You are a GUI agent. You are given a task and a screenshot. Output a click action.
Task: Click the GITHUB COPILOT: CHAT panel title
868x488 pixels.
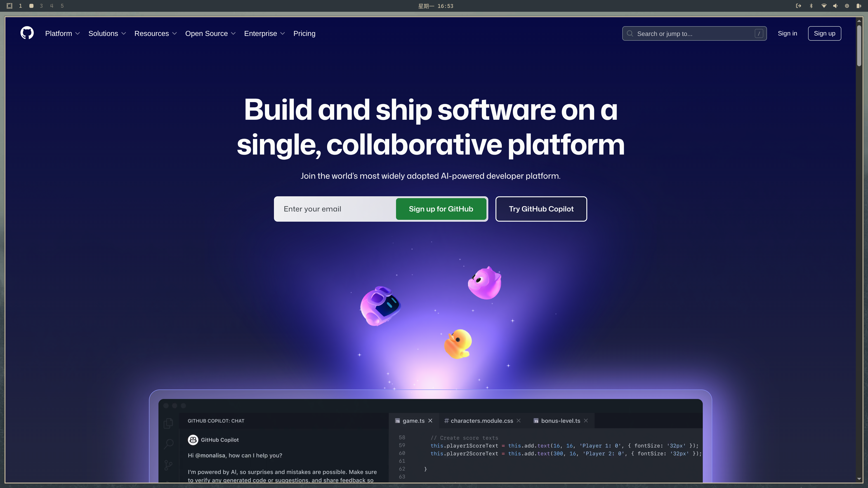coord(216,421)
